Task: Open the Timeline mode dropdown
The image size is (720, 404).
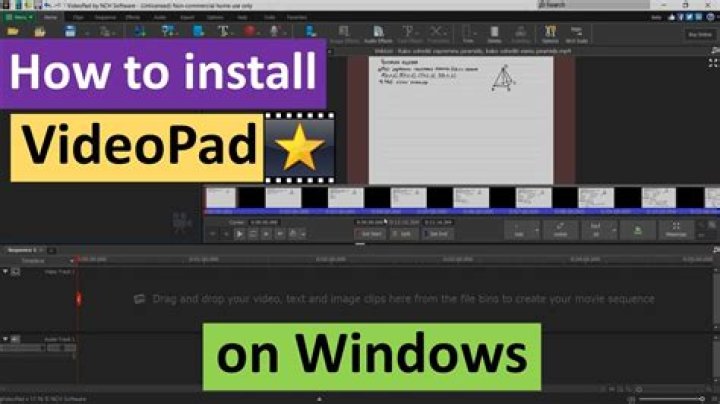Action: coord(36,259)
